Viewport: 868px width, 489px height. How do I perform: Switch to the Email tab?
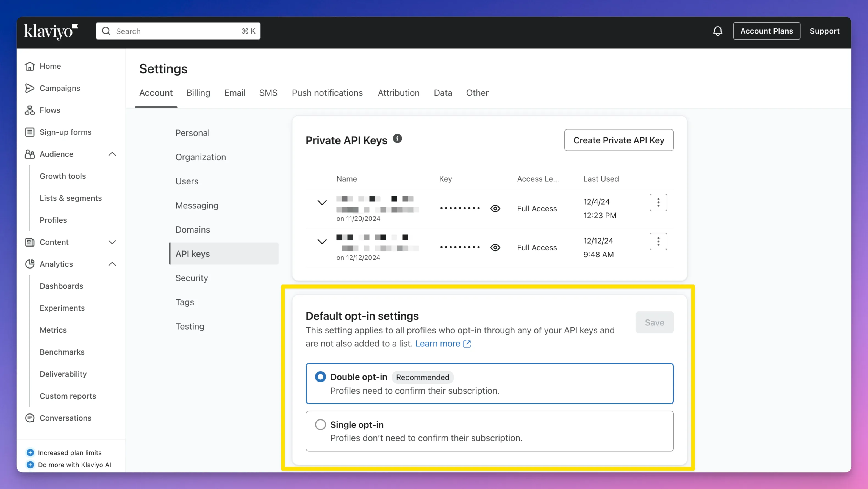click(235, 93)
